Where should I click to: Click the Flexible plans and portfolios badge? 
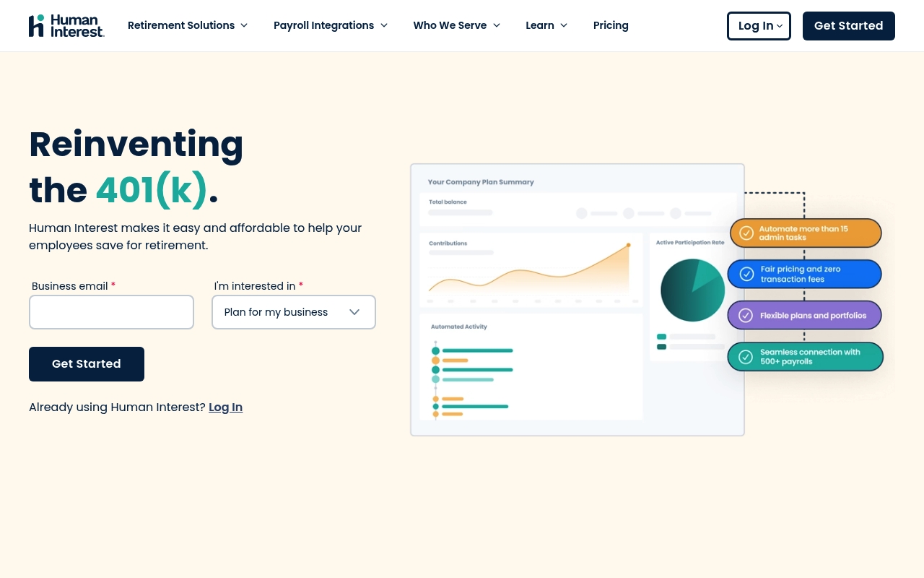804,315
